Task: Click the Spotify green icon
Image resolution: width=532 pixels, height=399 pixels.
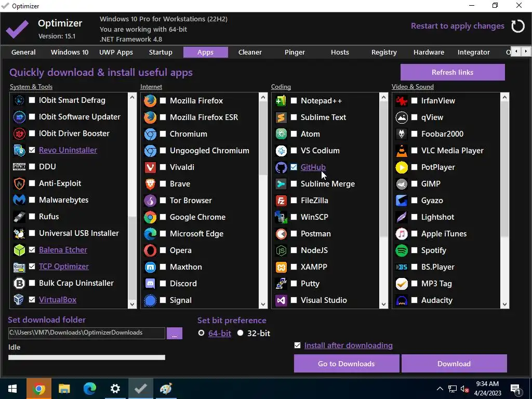Action: click(x=402, y=250)
